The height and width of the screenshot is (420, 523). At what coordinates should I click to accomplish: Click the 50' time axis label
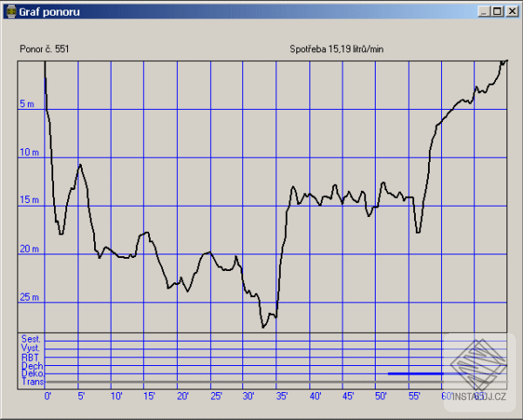381,396
